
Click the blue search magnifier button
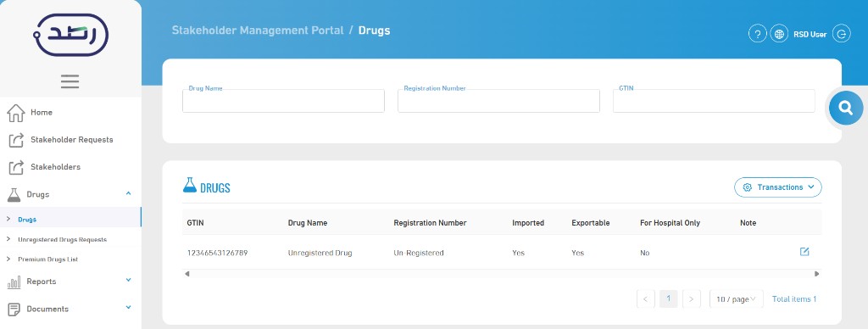(846, 108)
